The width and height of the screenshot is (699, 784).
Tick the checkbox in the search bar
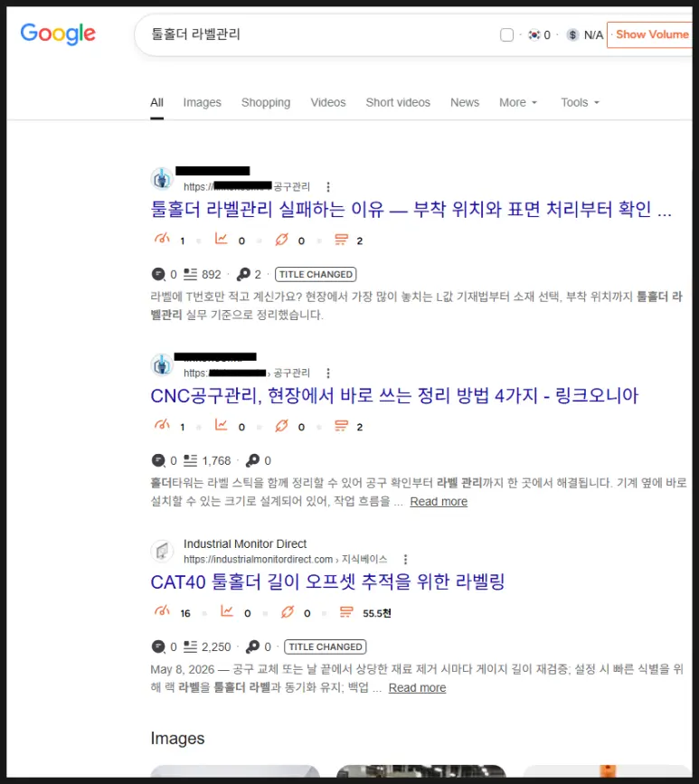[506, 34]
